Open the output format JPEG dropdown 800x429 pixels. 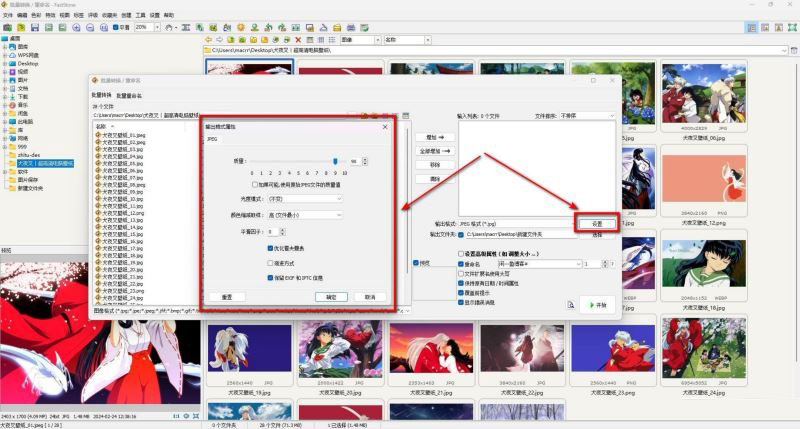515,224
